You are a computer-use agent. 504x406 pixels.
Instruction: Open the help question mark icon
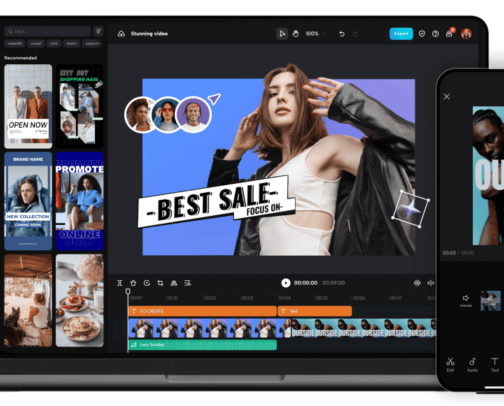(435, 34)
